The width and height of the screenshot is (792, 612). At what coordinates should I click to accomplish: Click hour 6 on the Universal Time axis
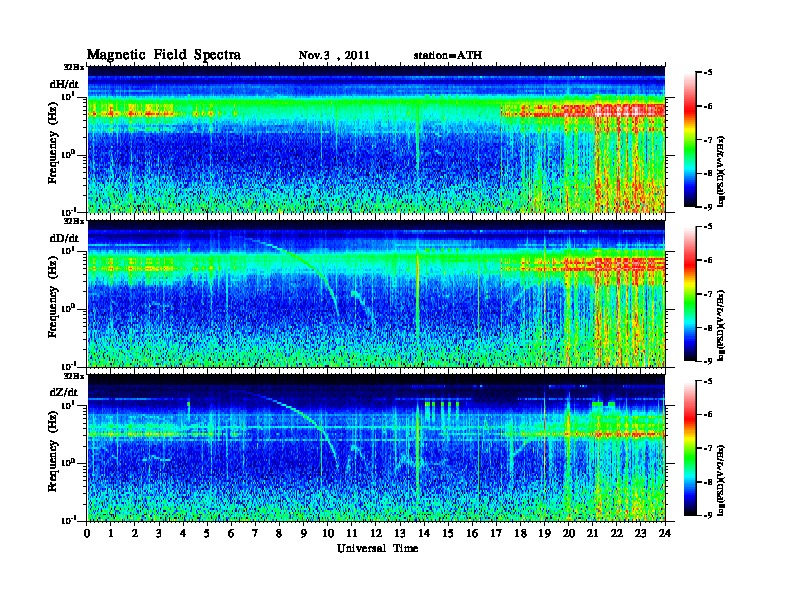click(x=231, y=533)
